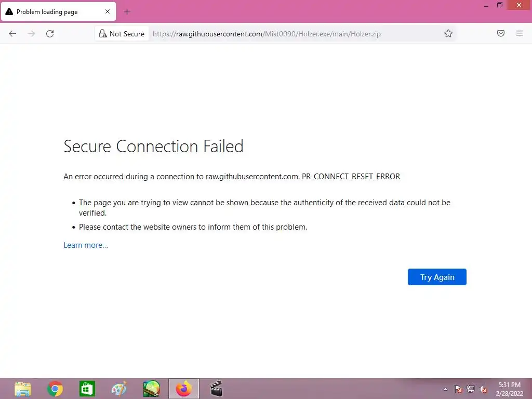Open the Paint palette app in taskbar
The width and height of the screenshot is (532, 399).
click(119, 389)
